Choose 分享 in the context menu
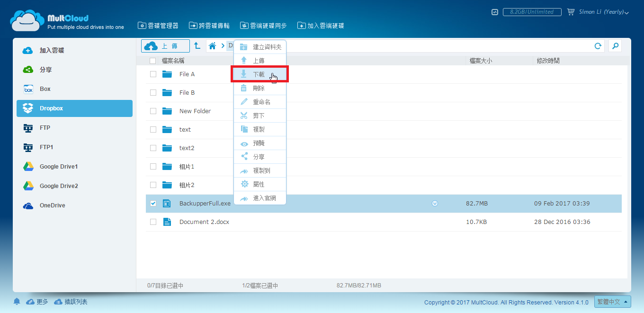The width and height of the screenshot is (644, 313). click(x=260, y=157)
